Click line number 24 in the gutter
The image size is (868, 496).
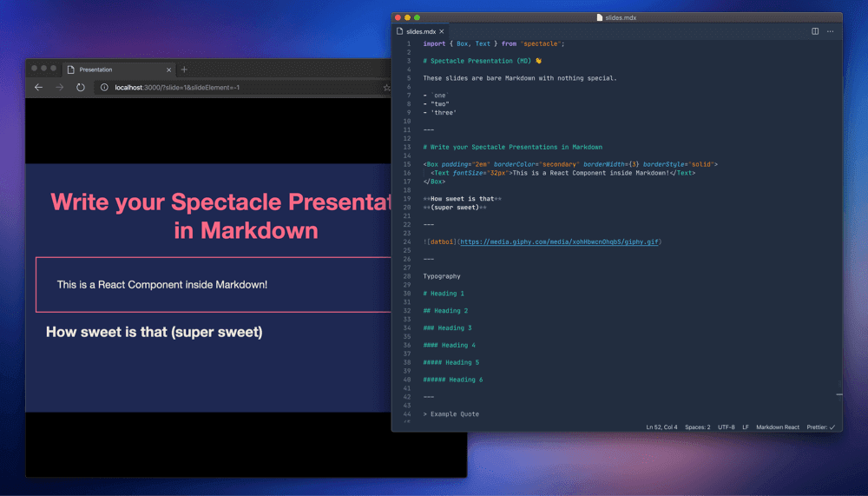coord(407,241)
